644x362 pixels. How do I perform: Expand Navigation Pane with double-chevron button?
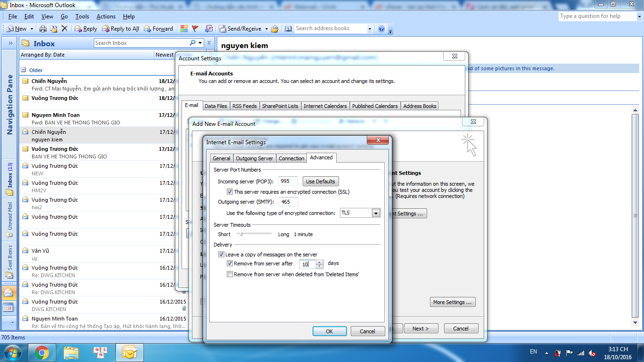tap(10, 43)
